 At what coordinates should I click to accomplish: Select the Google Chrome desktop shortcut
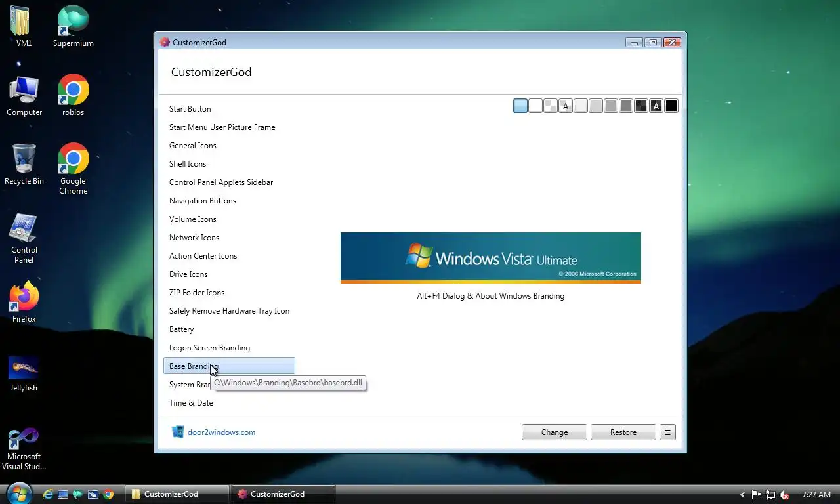tap(73, 169)
